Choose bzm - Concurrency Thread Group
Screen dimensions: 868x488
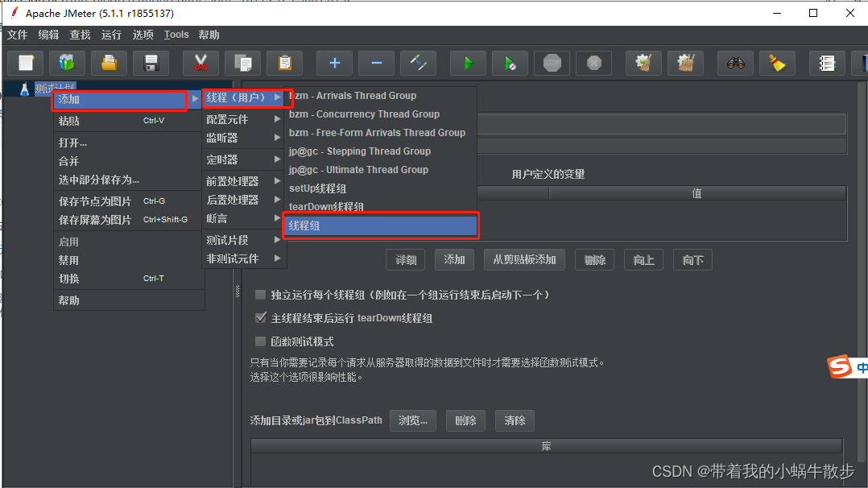[380, 114]
